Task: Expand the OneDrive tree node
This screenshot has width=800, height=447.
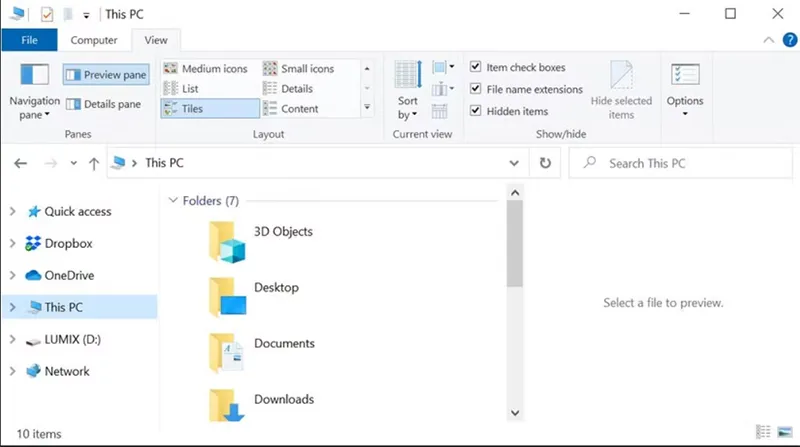Action: click(x=13, y=276)
